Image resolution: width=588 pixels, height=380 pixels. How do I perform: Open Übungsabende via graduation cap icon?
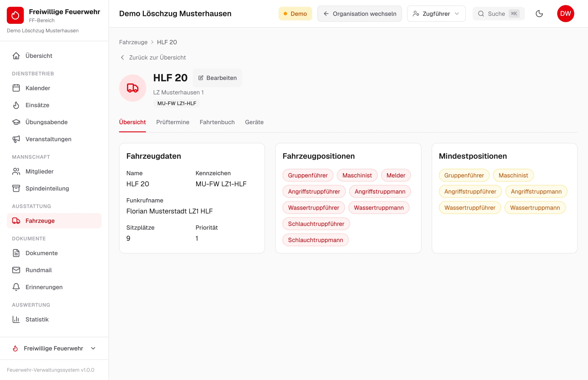(16, 122)
